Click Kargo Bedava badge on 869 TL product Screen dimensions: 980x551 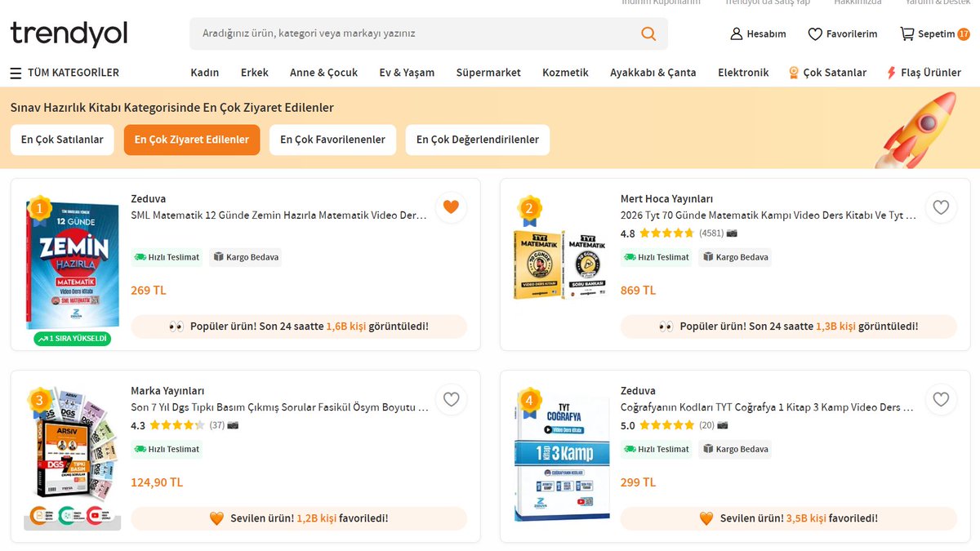coord(736,257)
